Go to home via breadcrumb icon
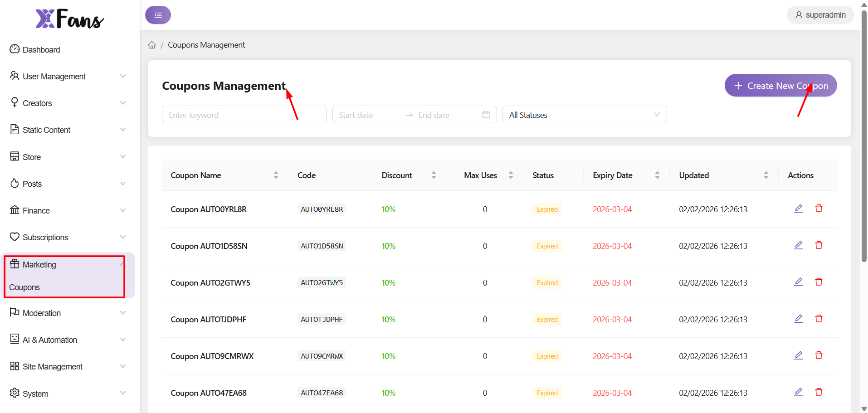This screenshot has height=413, width=868. point(152,45)
